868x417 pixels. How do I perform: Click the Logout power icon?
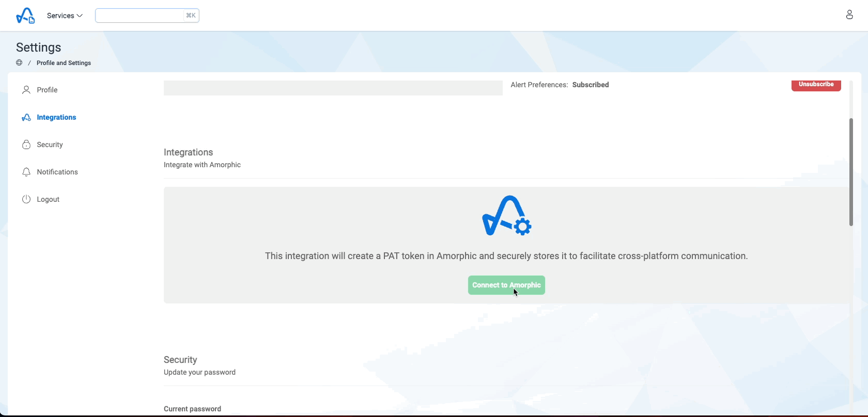pyautogui.click(x=26, y=199)
